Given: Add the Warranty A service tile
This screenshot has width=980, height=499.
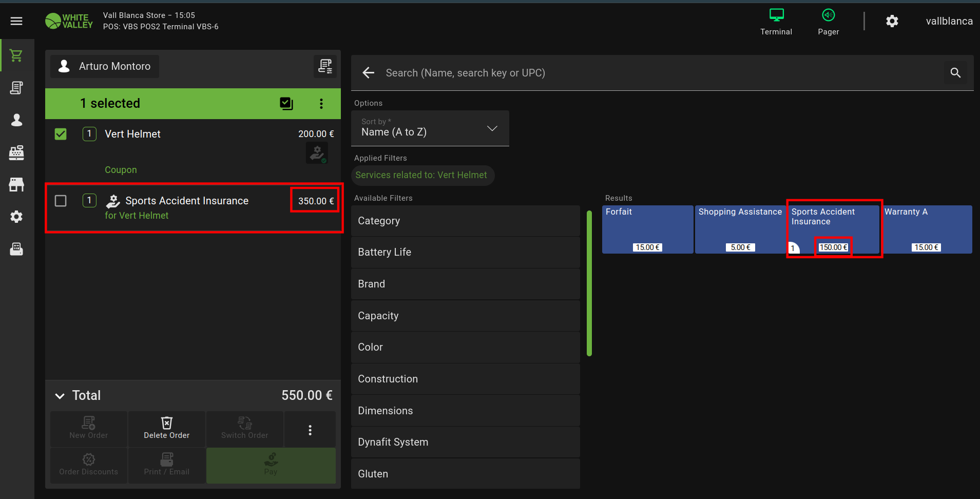Looking at the screenshot, I should (x=927, y=229).
